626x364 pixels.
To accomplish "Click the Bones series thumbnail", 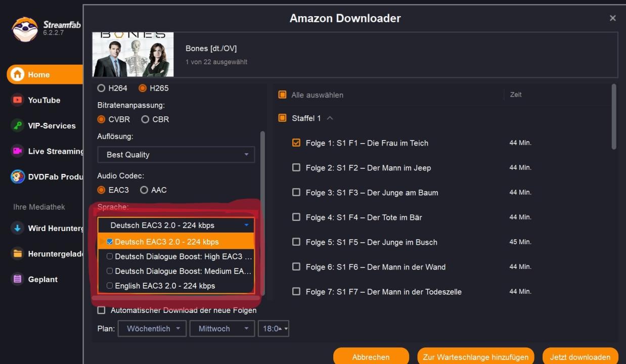I will (x=133, y=55).
